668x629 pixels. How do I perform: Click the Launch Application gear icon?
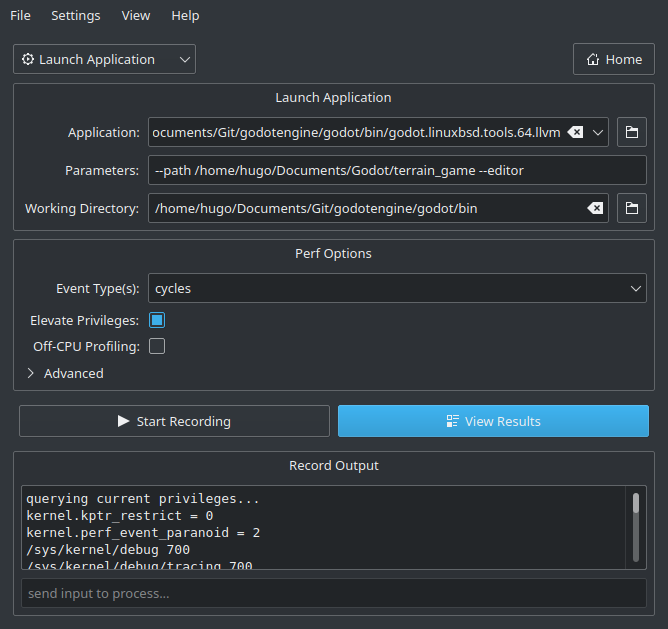click(x=28, y=59)
